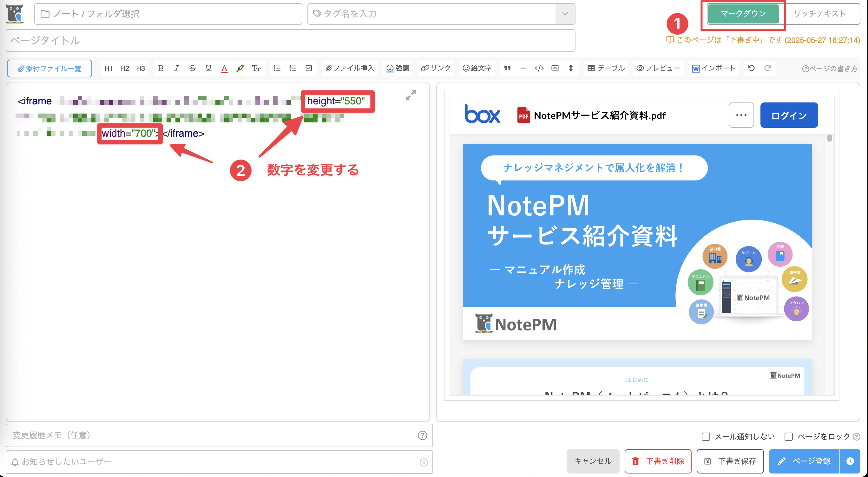Viewport: 868px width, 477px height.
Task: Click 強調 emphasis tool
Action: point(398,69)
